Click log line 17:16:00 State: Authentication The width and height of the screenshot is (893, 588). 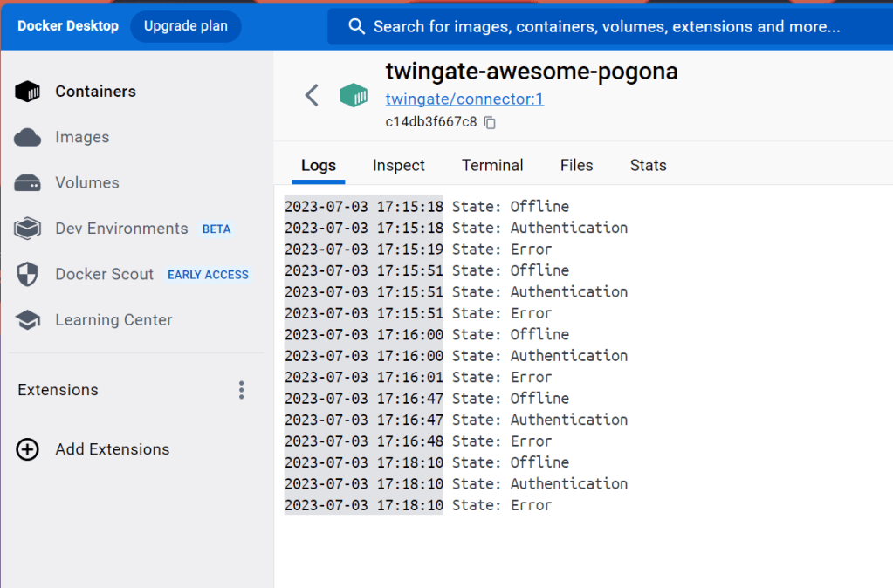456,356
